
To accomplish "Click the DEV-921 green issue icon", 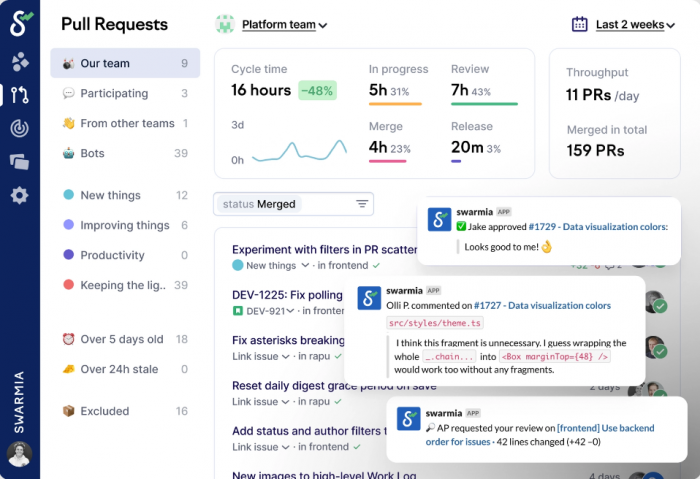I will pyautogui.click(x=238, y=311).
